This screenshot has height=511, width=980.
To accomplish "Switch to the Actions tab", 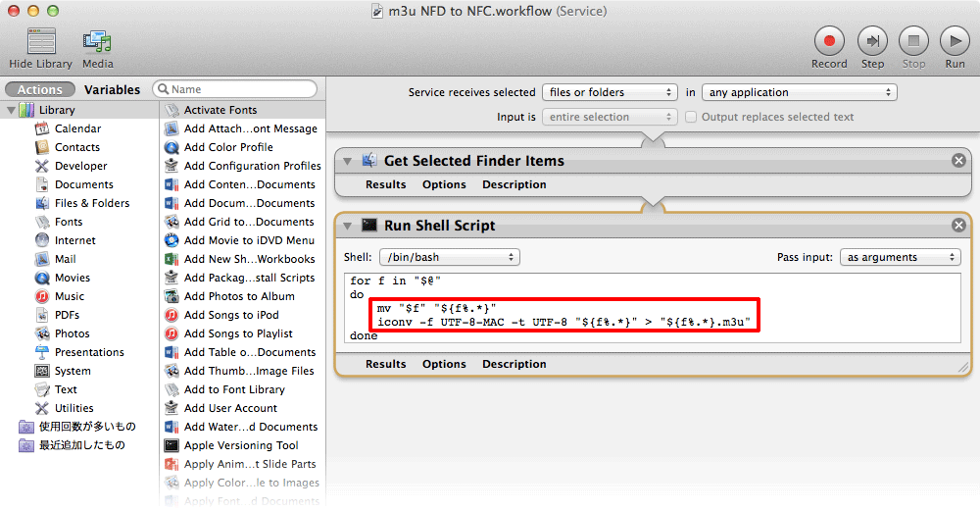I will click(40, 89).
